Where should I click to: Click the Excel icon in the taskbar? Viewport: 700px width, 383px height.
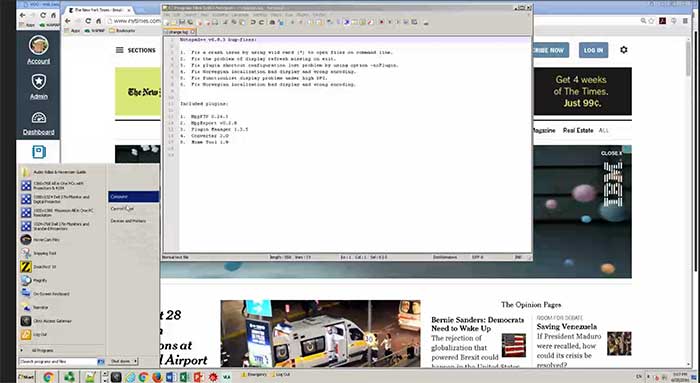(x=184, y=377)
